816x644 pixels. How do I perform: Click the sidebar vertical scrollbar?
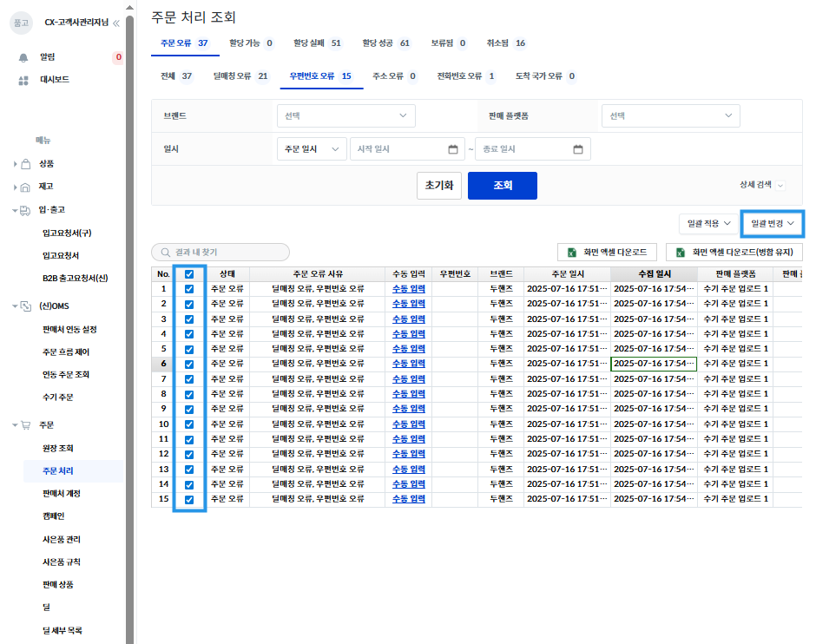(130, 330)
